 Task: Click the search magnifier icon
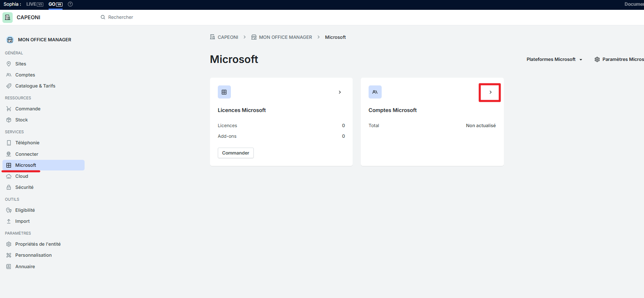pyautogui.click(x=103, y=17)
